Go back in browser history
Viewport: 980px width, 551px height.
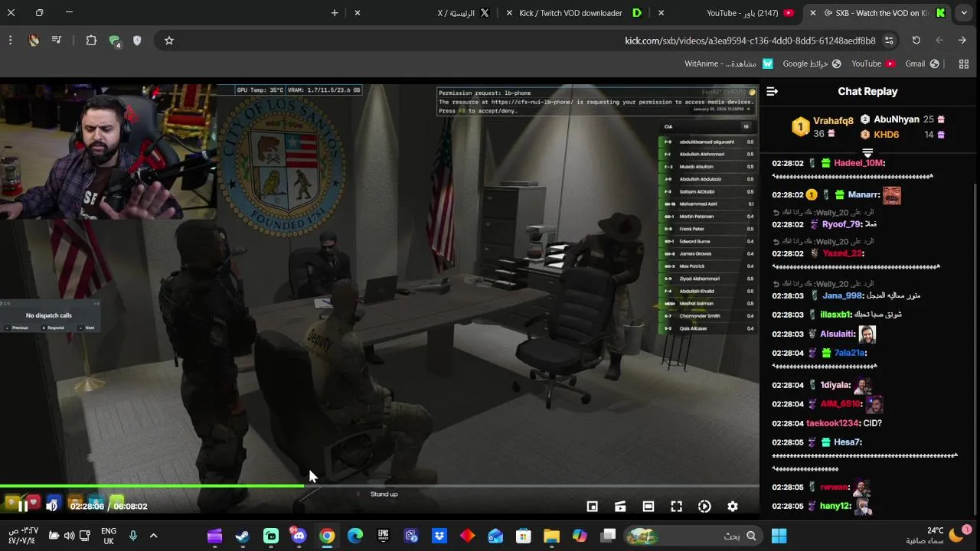point(962,41)
